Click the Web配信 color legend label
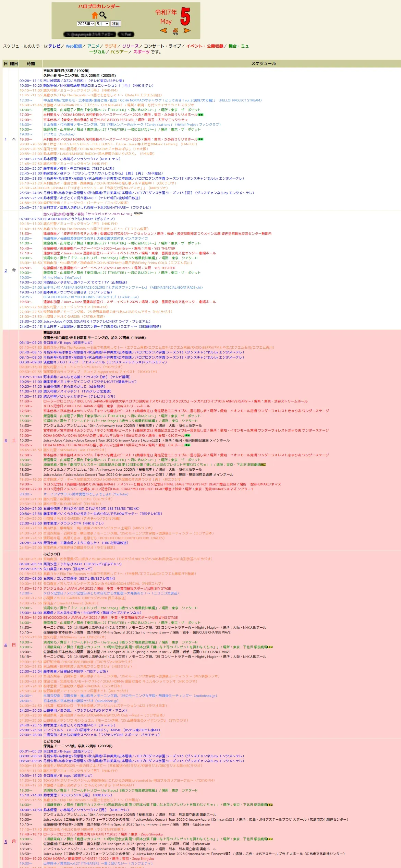This screenshot has width=401, height=868. pyautogui.click(x=74, y=46)
